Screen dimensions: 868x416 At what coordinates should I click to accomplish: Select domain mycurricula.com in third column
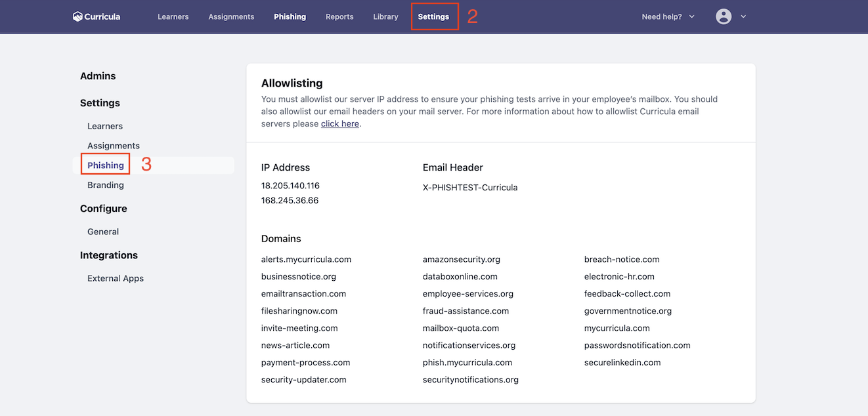pyautogui.click(x=617, y=327)
